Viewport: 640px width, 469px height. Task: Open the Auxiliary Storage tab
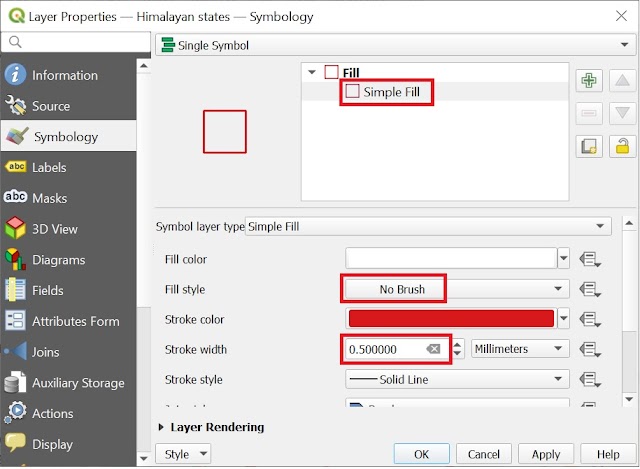[68, 382]
